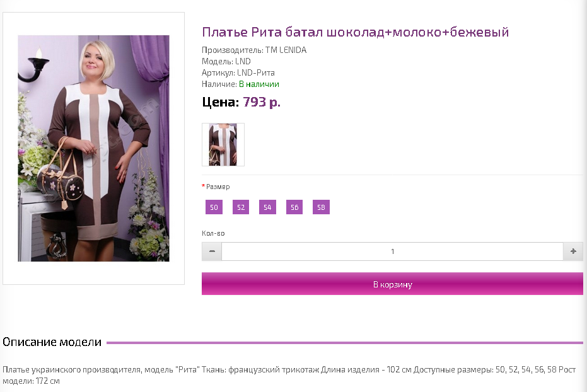Pick size 54

click(267, 207)
